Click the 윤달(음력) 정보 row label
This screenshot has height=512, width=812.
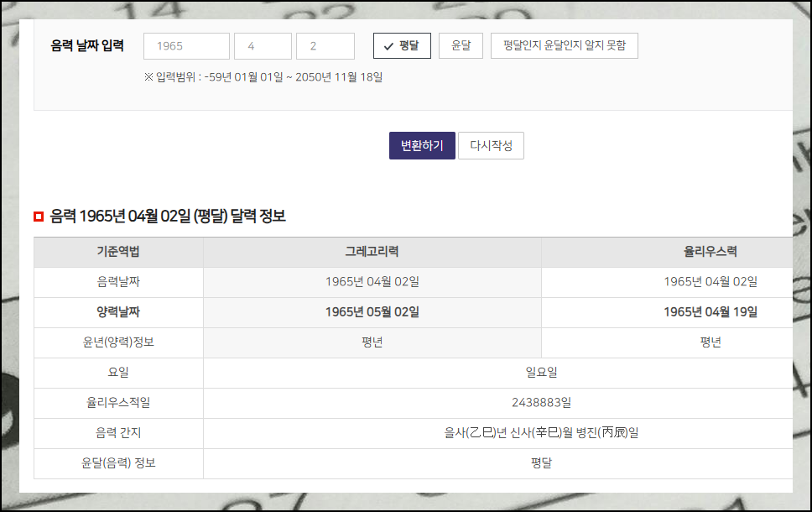[x=118, y=462]
